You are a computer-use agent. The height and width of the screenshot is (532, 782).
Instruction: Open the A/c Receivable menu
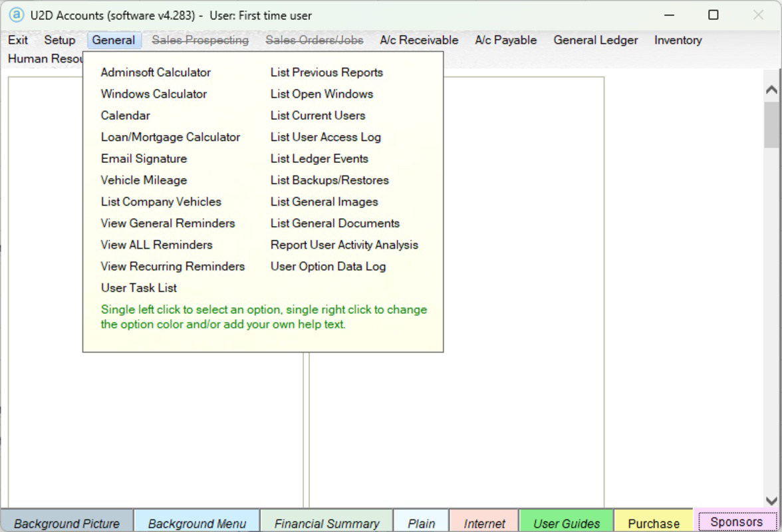pos(419,40)
